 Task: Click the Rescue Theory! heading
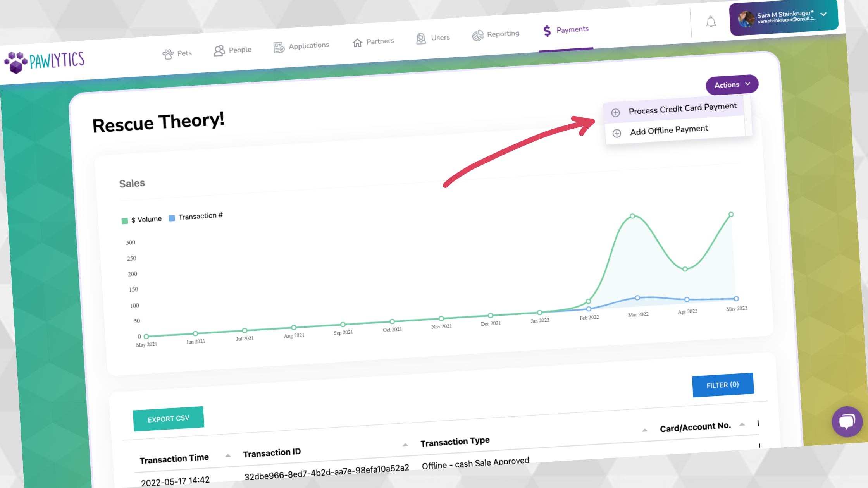click(x=158, y=122)
